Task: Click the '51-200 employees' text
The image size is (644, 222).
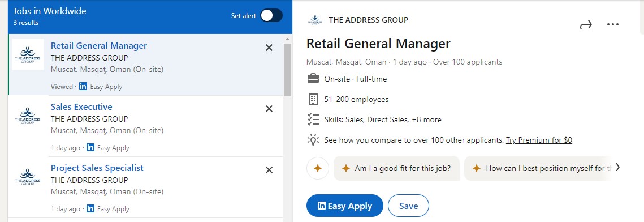Action: pyautogui.click(x=356, y=99)
